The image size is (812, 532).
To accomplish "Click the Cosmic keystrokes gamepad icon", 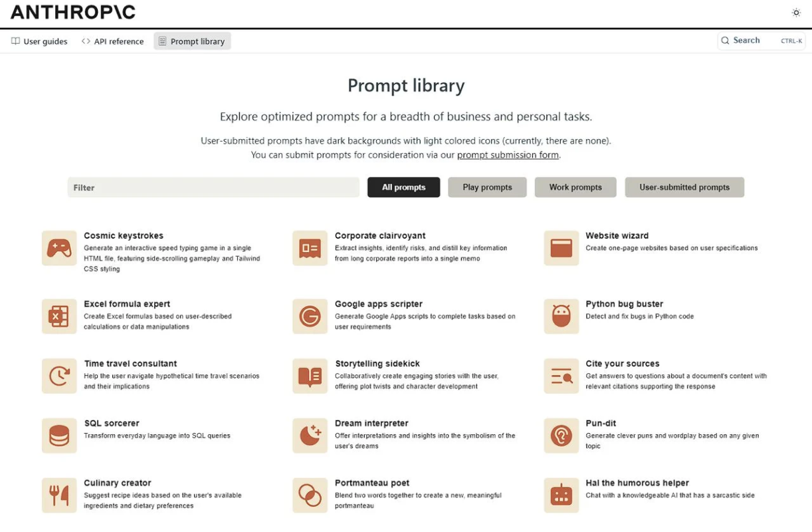I will click(59, 248).
